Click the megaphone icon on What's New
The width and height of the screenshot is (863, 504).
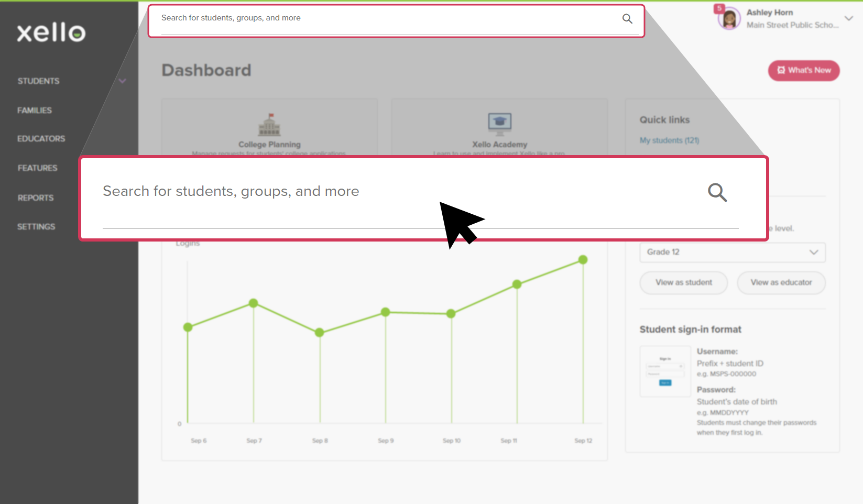coord(781,70)
